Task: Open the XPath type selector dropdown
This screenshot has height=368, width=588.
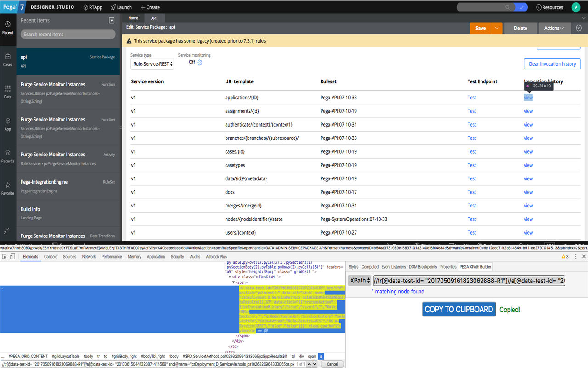Action: (359, 281)
